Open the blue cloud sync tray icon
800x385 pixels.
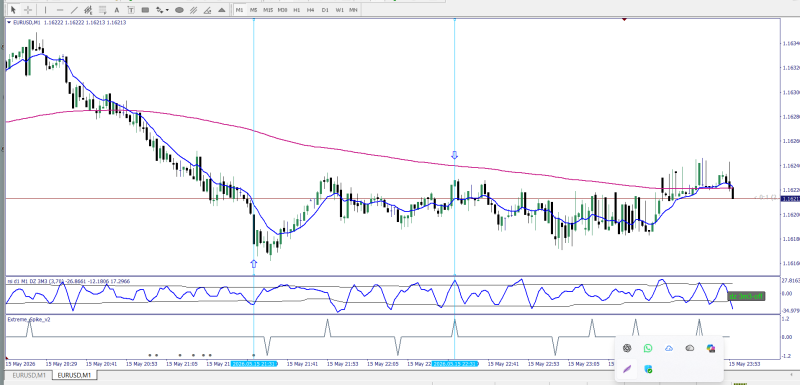[x=669, y=348]
